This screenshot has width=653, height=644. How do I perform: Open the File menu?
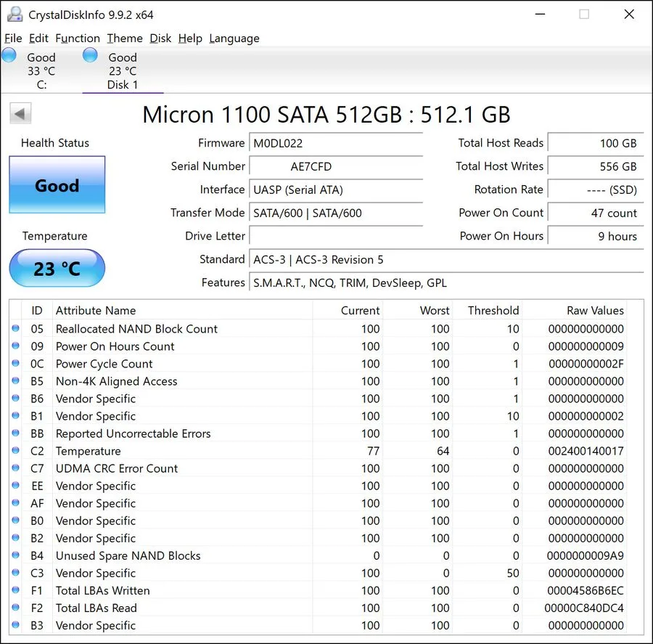click(13, 38)
